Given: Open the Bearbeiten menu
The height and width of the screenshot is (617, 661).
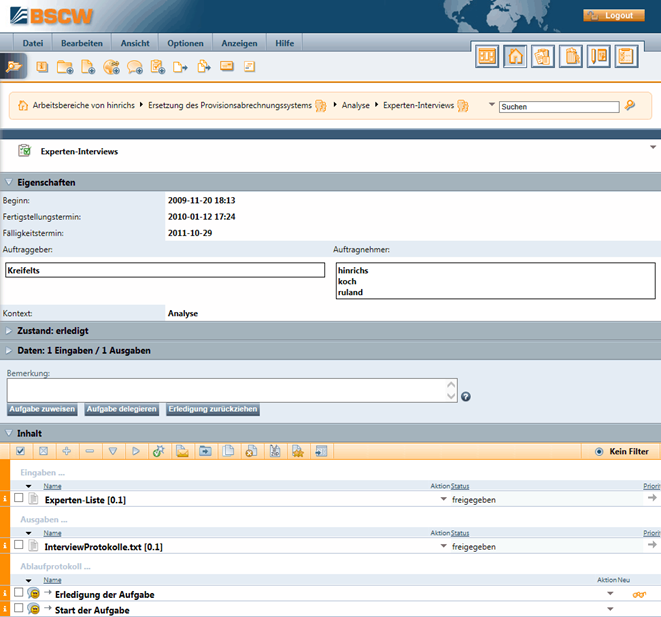Looking at the screenshot, I should coord(81,43).
